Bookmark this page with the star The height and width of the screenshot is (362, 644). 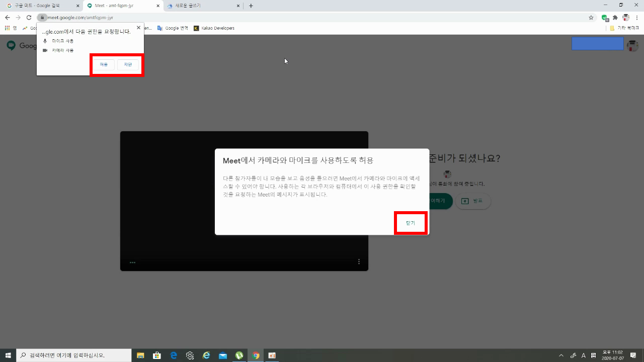coord(591,18)
